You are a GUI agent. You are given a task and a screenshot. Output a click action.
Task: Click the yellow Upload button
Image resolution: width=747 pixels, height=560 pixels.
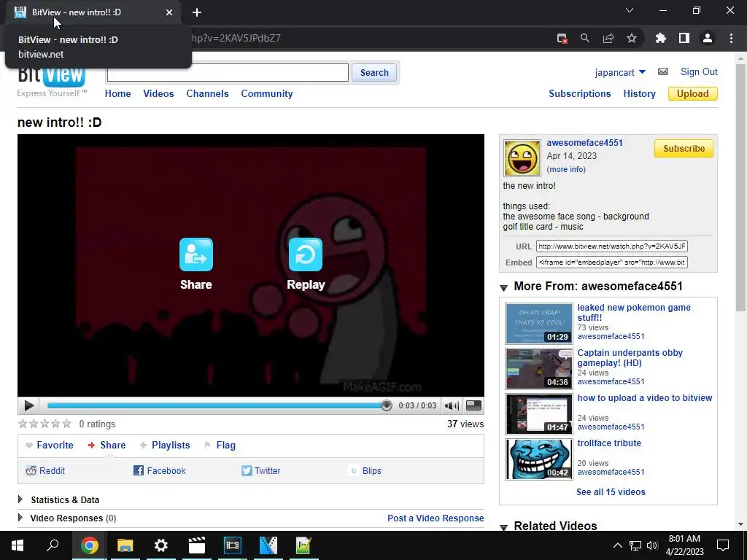pyautogui.click(x=693, y=94)
